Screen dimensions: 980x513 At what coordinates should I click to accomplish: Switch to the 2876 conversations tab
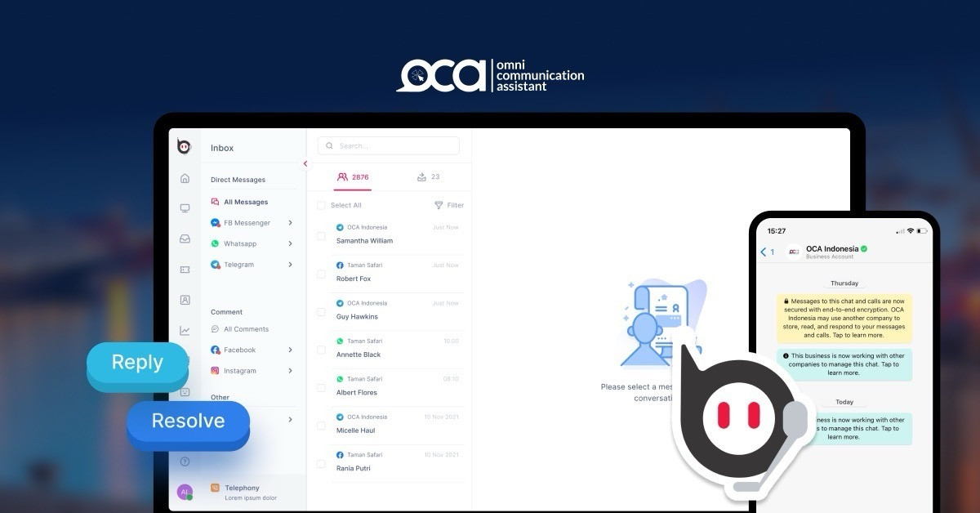pyautogui.click(x=353, y=177)
